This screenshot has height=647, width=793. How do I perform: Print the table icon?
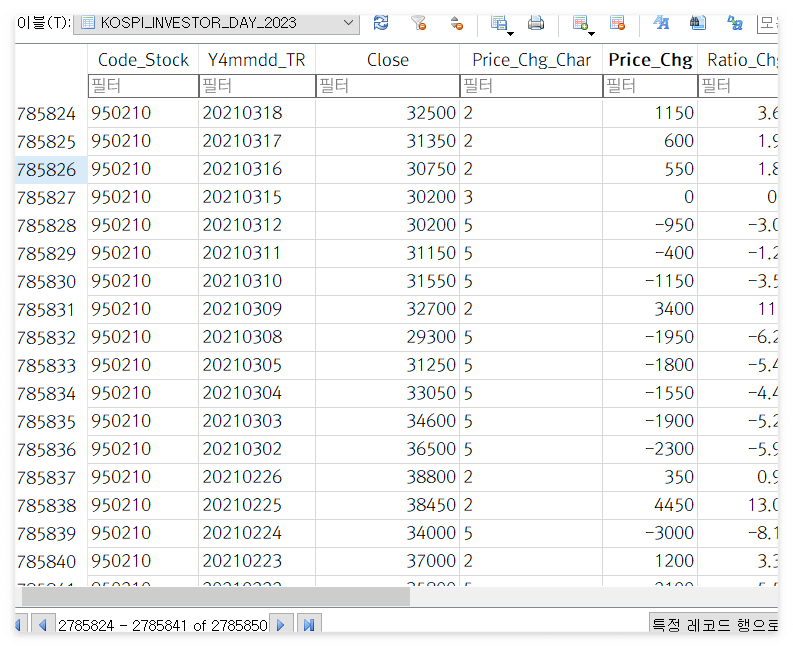[x=536, y=23]
